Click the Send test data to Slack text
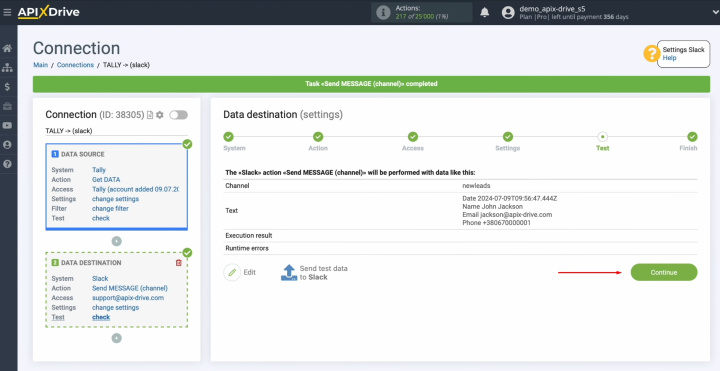The width and height of the screenshot is (720, 371). [324, 273]
